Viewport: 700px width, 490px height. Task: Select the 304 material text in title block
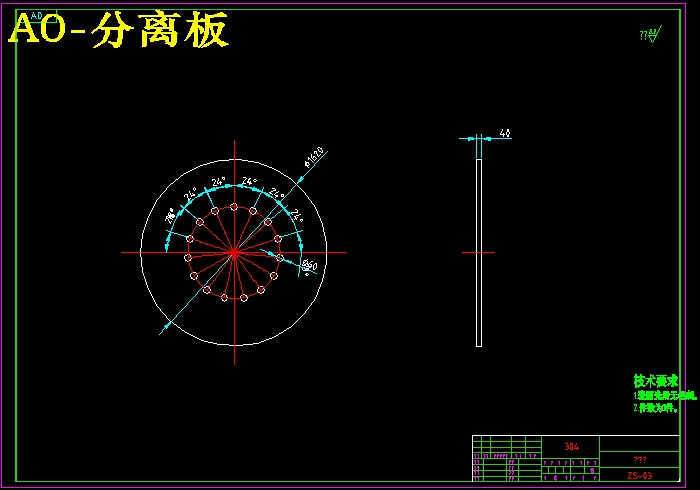coord(571,446)
